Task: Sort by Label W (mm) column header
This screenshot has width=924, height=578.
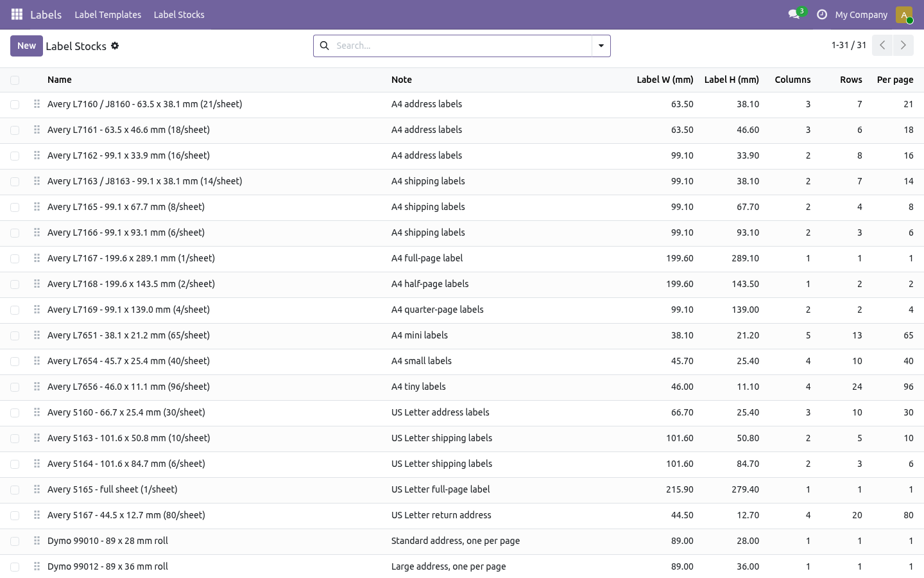Action: click(665, 80)
